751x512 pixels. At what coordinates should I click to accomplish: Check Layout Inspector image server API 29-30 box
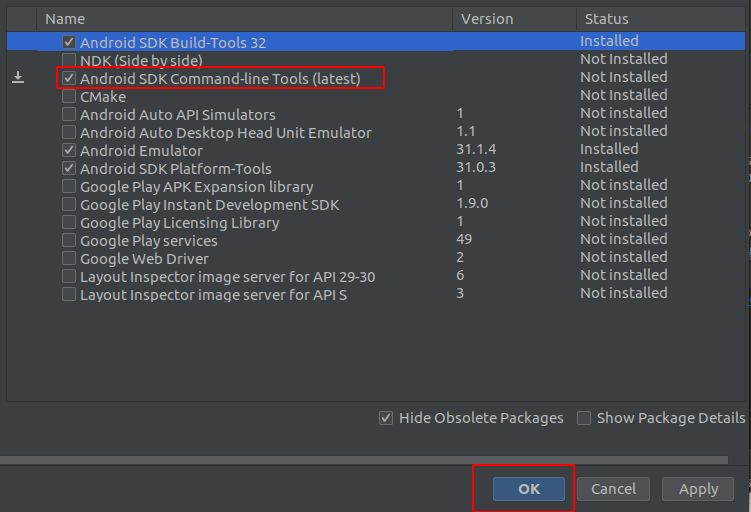(69, 276)
